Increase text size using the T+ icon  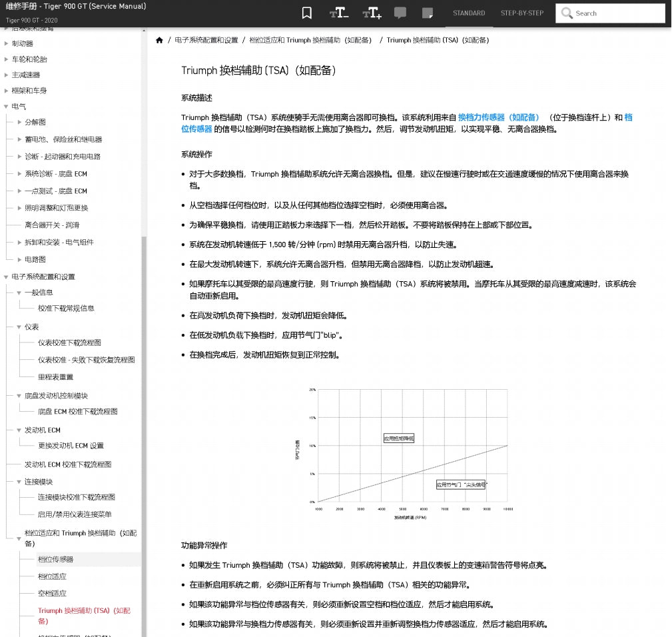(x=371, y=13)
